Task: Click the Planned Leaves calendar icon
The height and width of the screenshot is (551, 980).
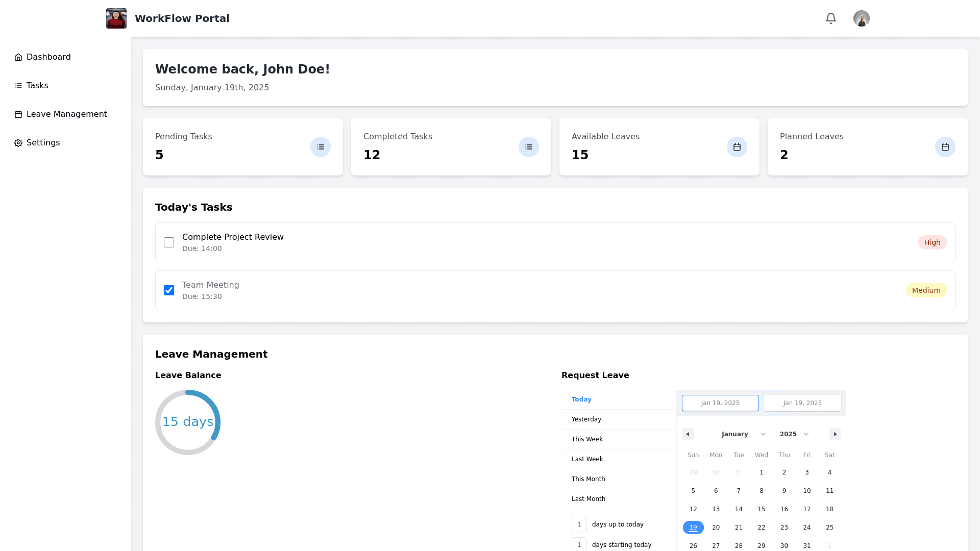Action: pyautogui.click(x=945, y=147)
